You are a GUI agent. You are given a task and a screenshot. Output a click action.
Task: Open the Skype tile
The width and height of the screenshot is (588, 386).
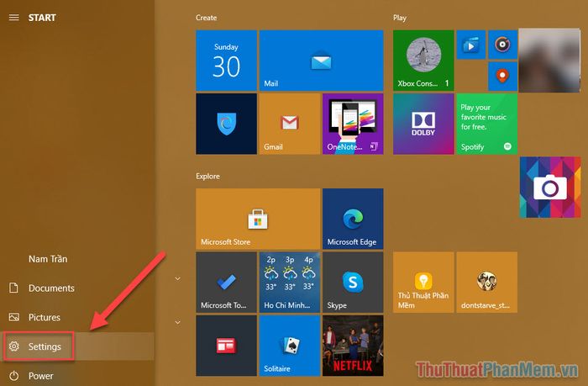[353, 282]
